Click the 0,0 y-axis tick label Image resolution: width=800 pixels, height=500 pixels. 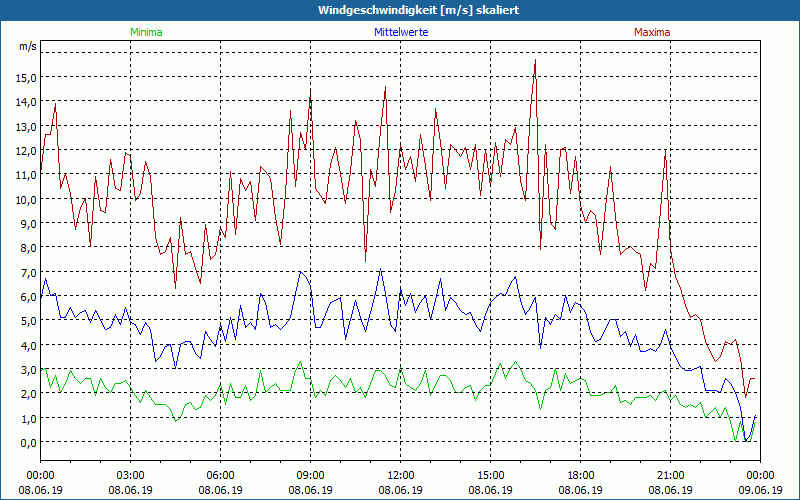coord(26,443)
